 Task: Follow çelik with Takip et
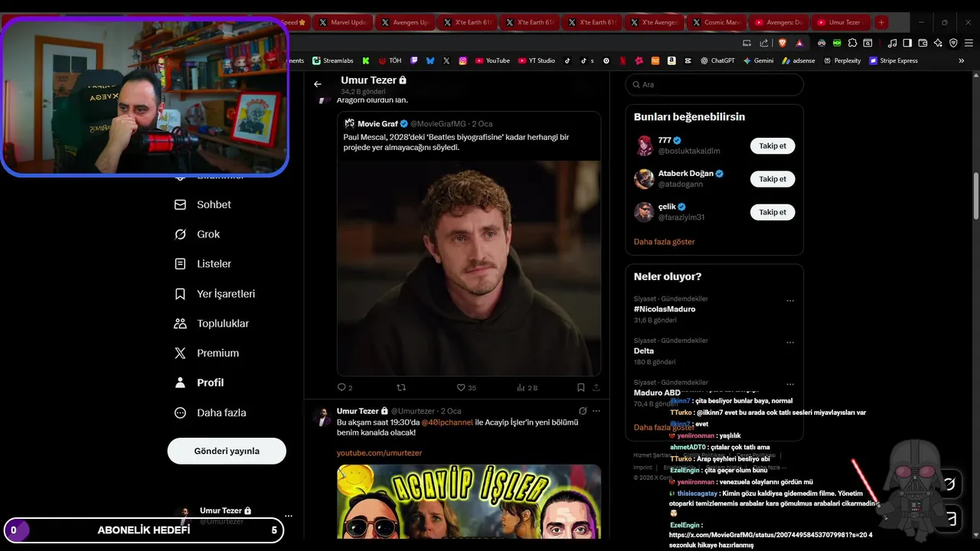(x=773, y=212)
